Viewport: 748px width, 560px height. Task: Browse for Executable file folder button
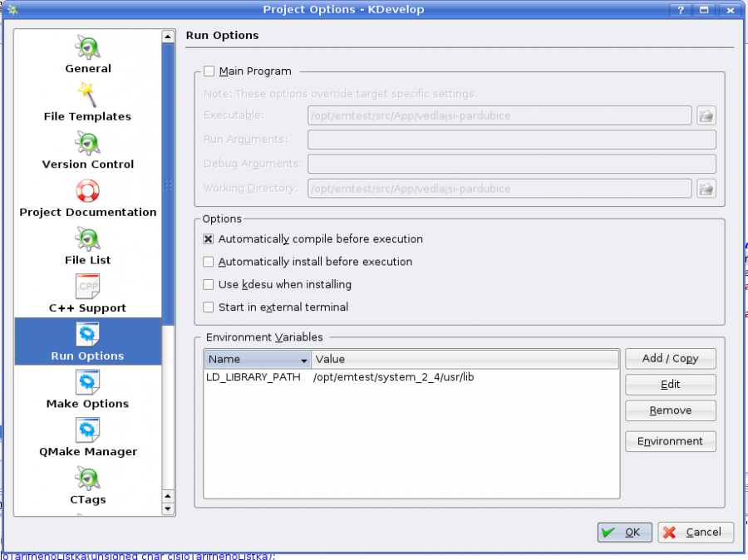pos(706,115)
